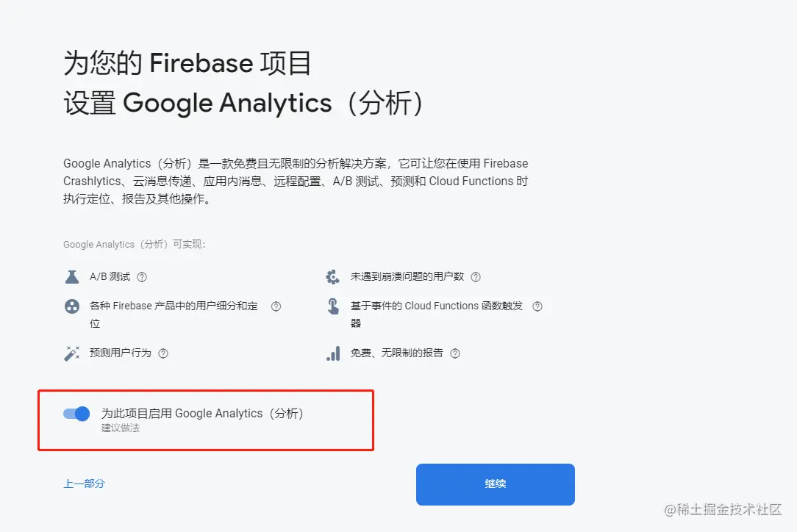
Task: Open help tooltip beside 用户细分和定位
Action: 276,306
